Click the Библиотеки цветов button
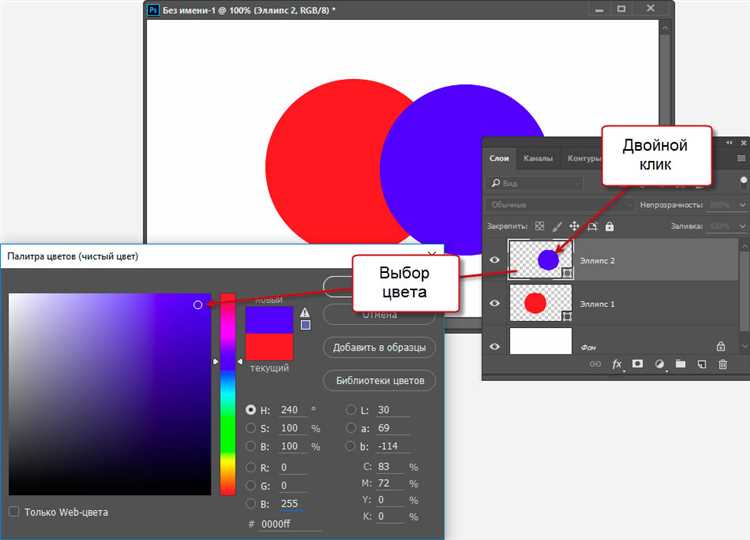Screen dimensions: 750x540 380,381
